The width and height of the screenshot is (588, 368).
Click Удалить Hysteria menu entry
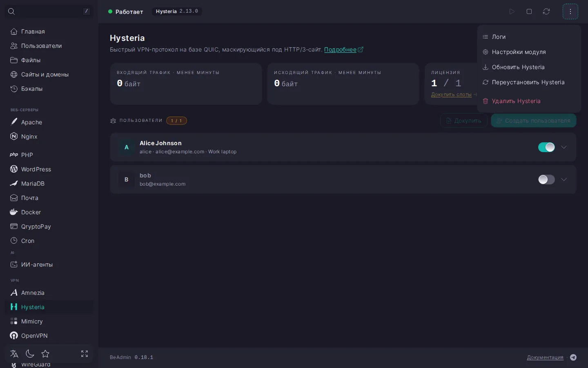click(x=529, y=101)
